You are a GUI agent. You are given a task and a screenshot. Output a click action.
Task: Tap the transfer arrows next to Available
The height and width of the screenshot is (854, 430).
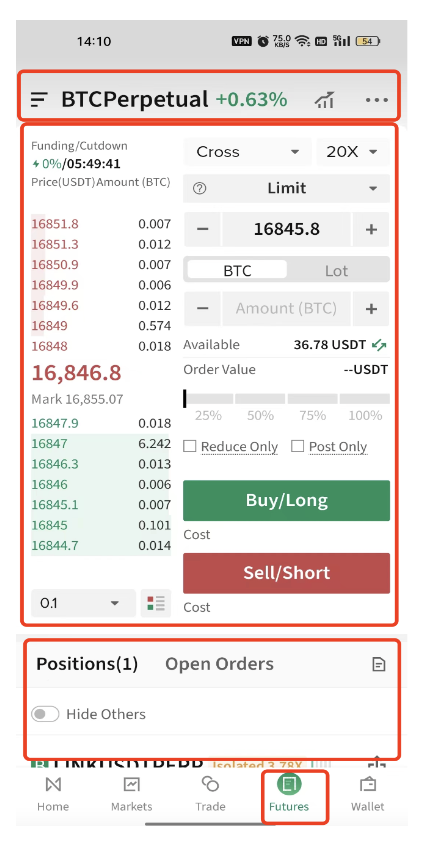tap(379, 344)
